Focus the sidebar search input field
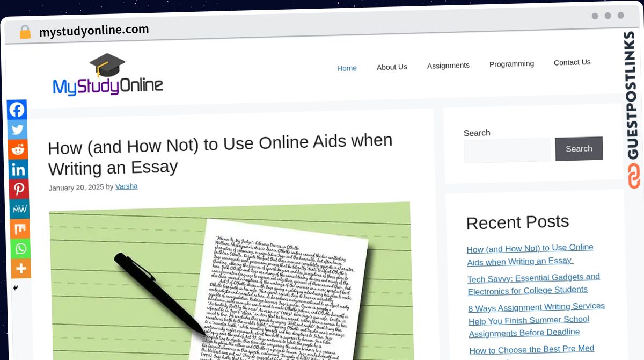 click(507, 150)
